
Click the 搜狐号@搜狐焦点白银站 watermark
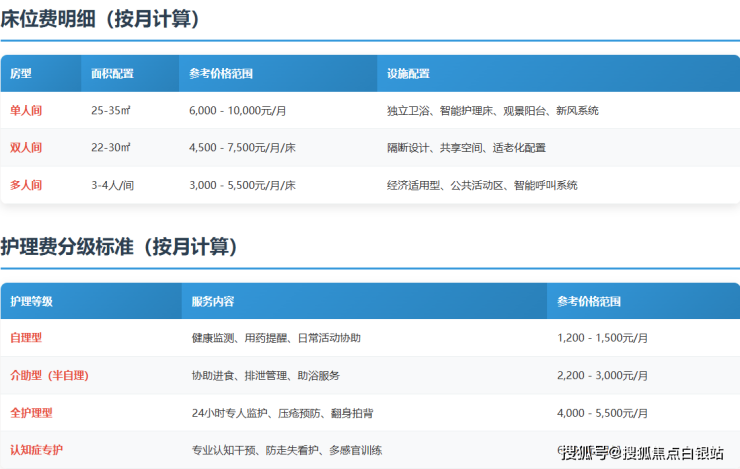point(642,453)
